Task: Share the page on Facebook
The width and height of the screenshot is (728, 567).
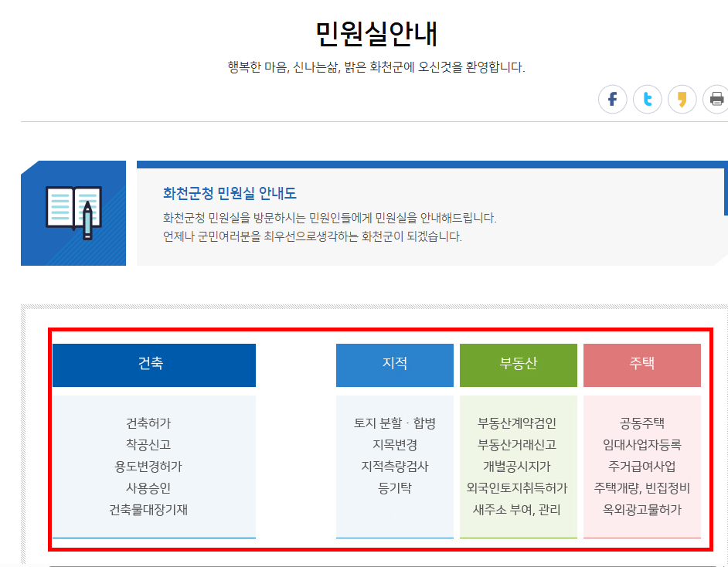Action: [x=612, y=99]
